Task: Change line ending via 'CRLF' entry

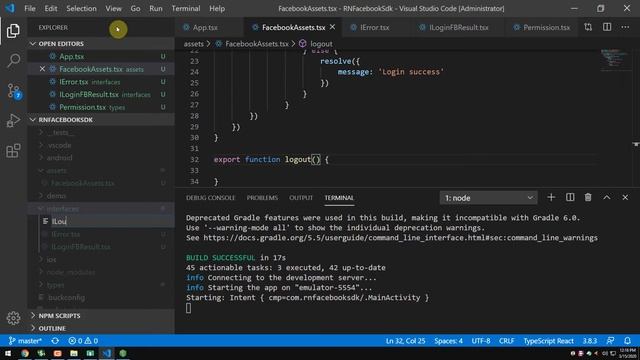Action: pyautogui.click(x=506, y=341)
